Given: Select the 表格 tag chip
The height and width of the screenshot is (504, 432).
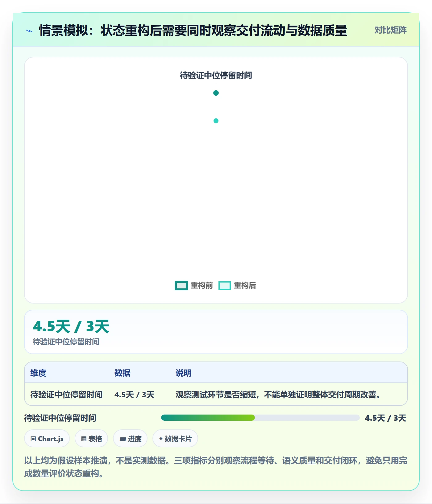Looking at the screenshot, I should [91, 438].
